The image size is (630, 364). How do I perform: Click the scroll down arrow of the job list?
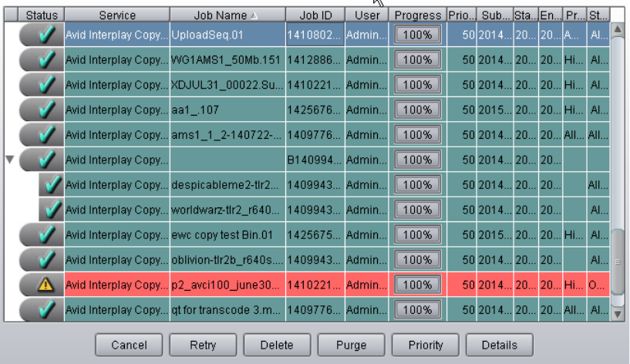click(618, 314)
